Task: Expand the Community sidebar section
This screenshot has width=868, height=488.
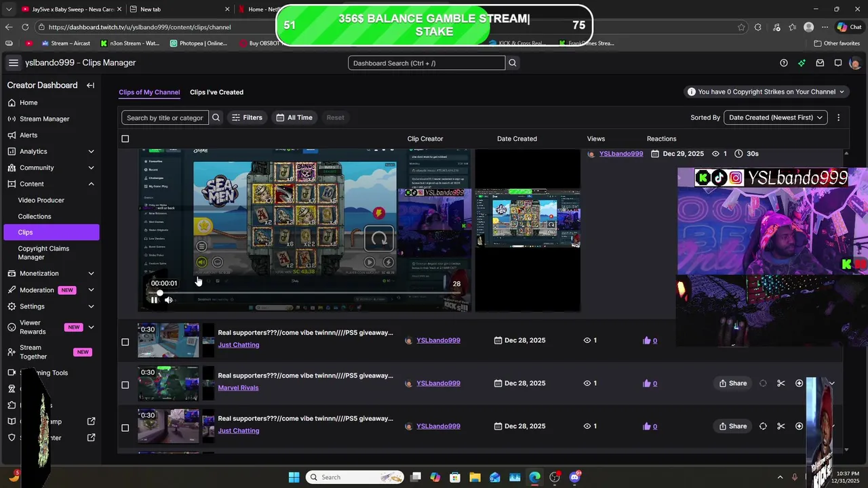Action: [x=91, y=168]
